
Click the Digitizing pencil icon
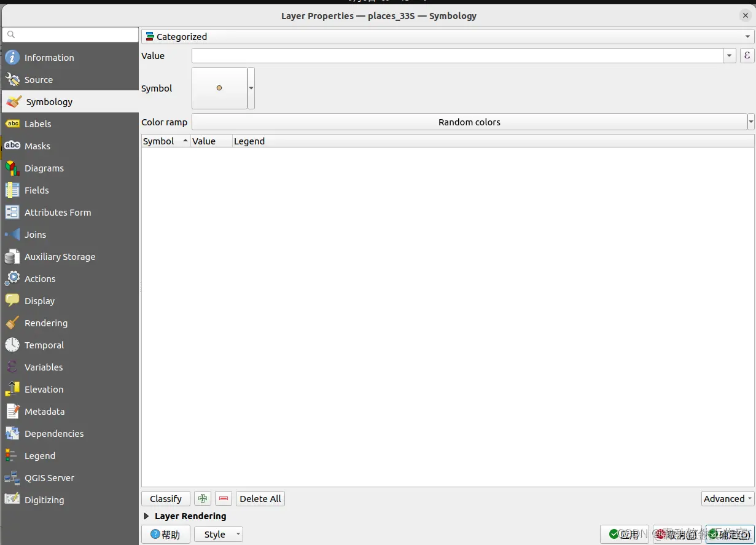(x=12, y=500)
